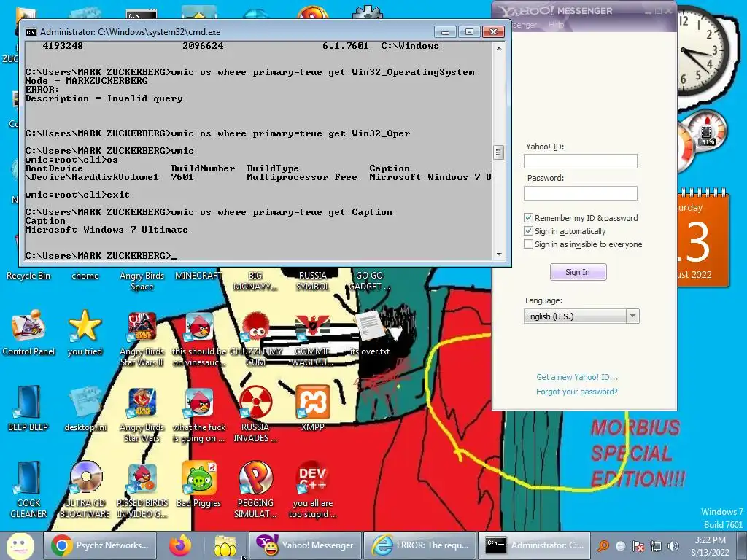Open the Control Panel desktop icon
747x560 pixels.
tap(28, 331)
